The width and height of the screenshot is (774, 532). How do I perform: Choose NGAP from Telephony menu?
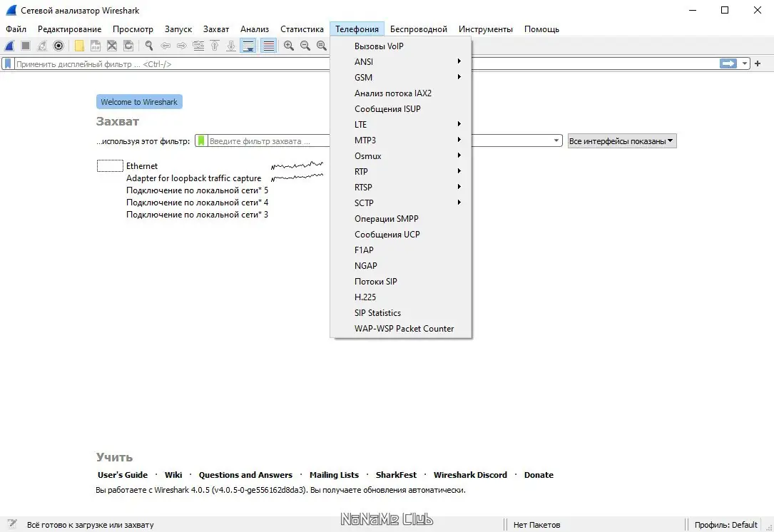(x=401, y=265)
